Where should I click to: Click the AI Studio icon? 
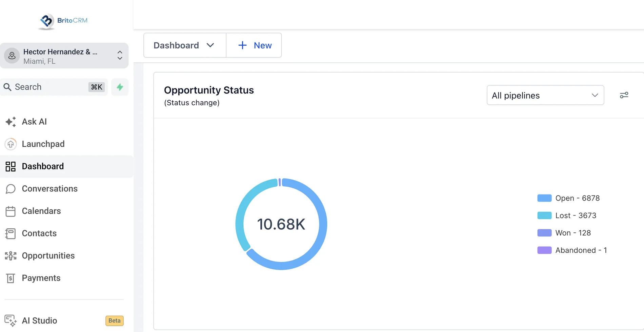11,320
